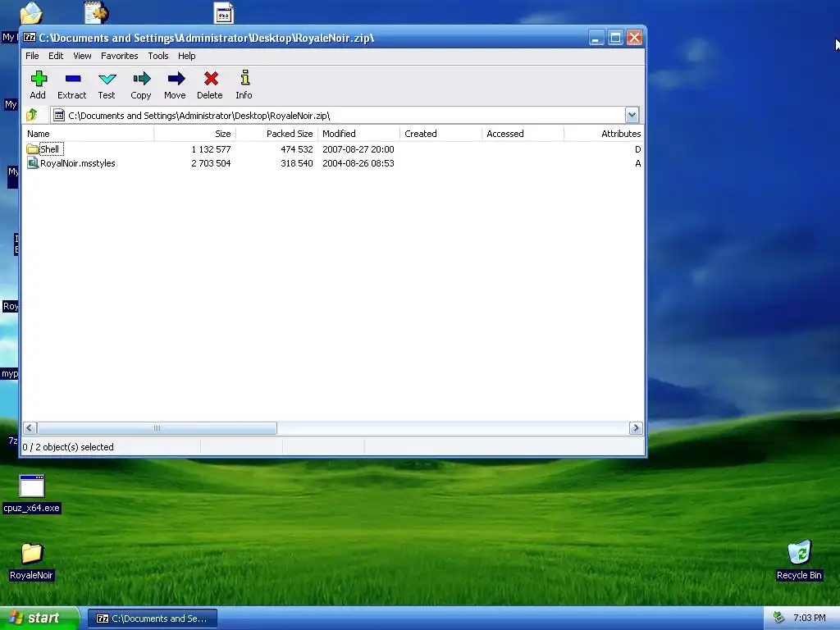Open the File menu
Viewport: 840px width, 630px height.
[32, 56]
